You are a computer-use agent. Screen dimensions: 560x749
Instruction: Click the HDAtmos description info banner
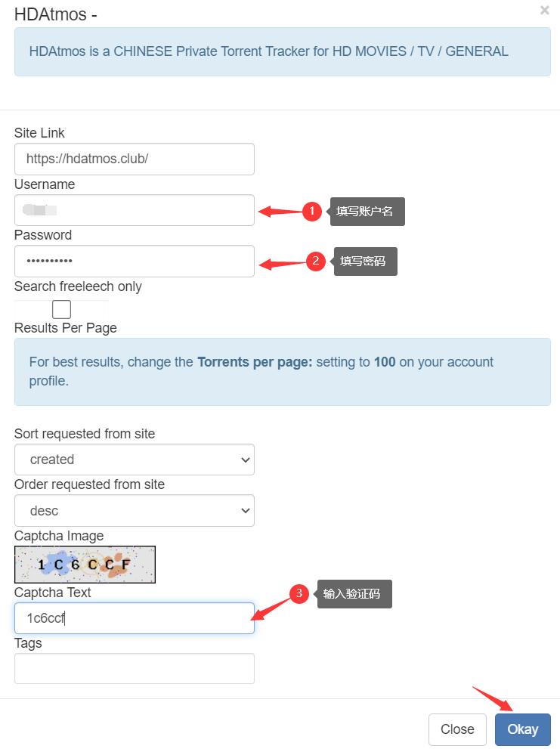coord(283,51)
